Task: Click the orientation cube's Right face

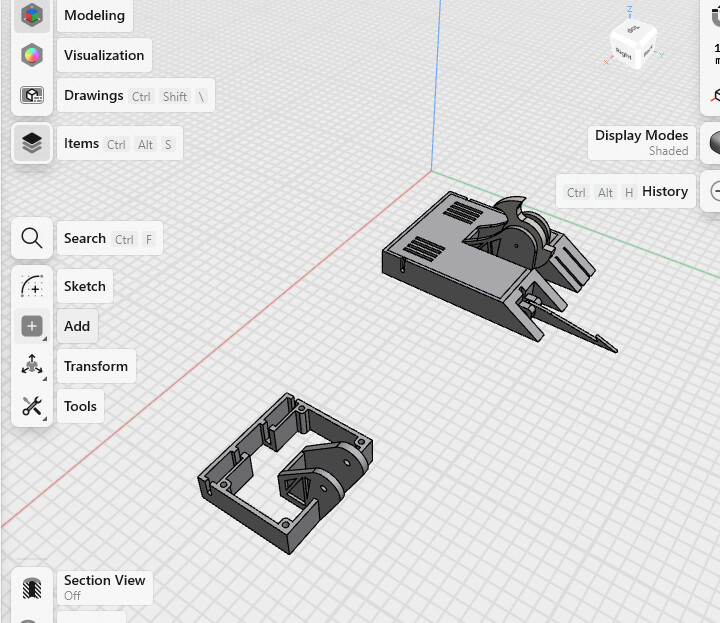Action: (625, 54)
